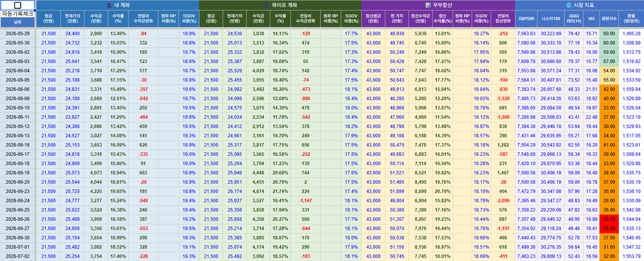Click the 현 가치 value 51,899

[397, 191]
